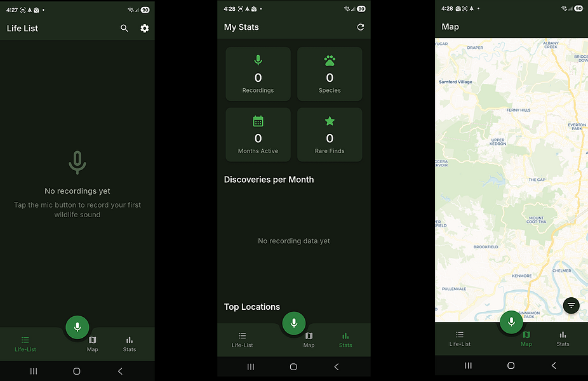Tap the microphone icon in Recordings card
Image resolution: width=588 pixels, height=381 pixels.
point(258,60)
